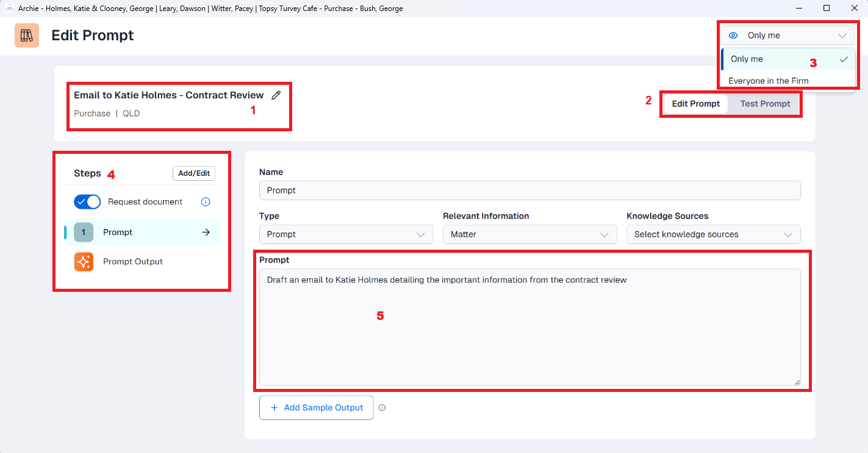Click the eye icon in visibility selector

click(x=734, y=35)
